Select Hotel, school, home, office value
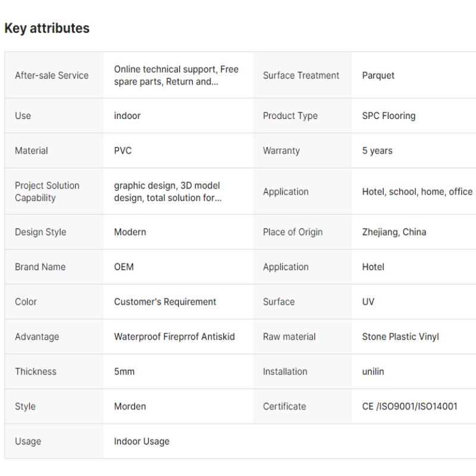This screenshot has height=476, width=476. [417, 192]
